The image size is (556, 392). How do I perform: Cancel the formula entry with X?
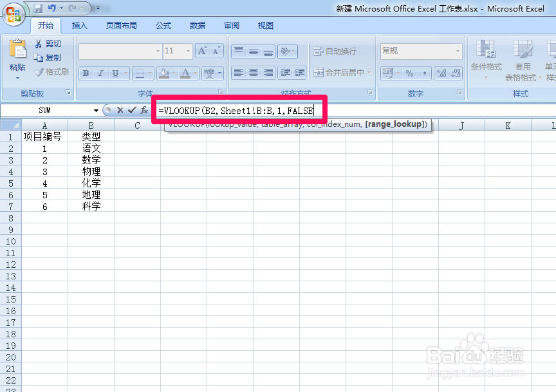(x=120, y=110)
